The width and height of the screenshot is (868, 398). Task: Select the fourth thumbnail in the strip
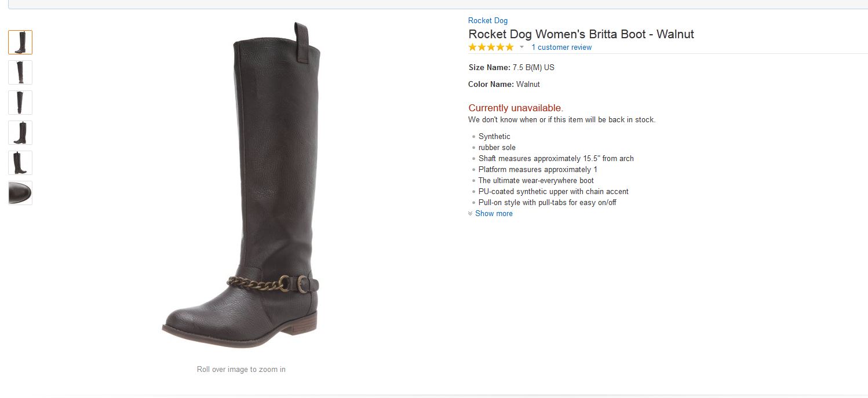point(20,133)
